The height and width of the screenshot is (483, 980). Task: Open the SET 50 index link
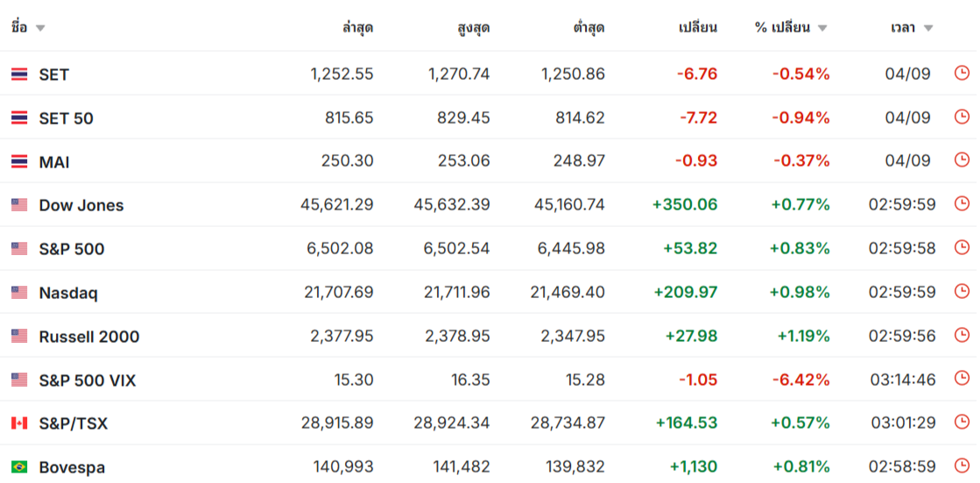point(67,118)
